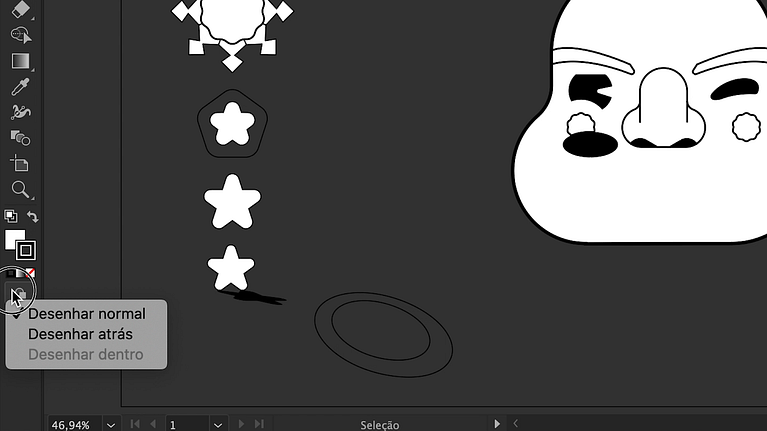This screenshot has height=431, width=767.
Task: Expand the artboard number dropdown
Action: (218, 425)
